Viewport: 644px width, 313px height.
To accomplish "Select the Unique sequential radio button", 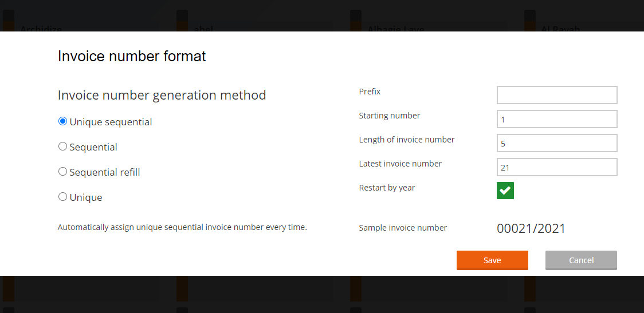I will coord(63,121).
